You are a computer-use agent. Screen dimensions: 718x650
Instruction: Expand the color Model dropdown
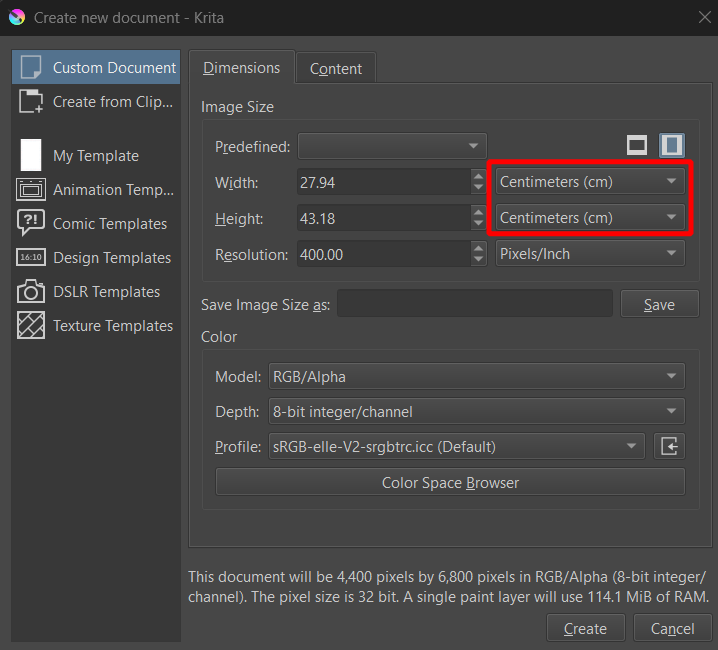click(x=476, y=377)
